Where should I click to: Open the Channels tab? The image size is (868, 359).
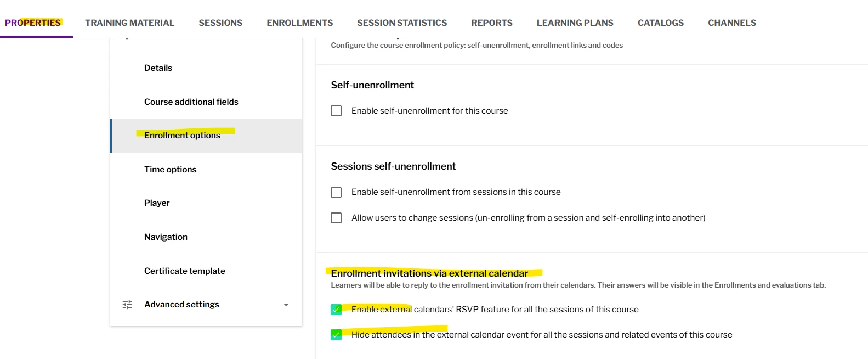click(x=732, y=23)
